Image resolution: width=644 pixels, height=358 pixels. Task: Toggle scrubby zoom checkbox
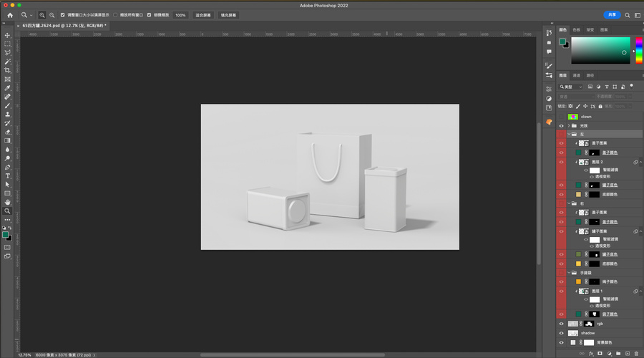(149, 15)
